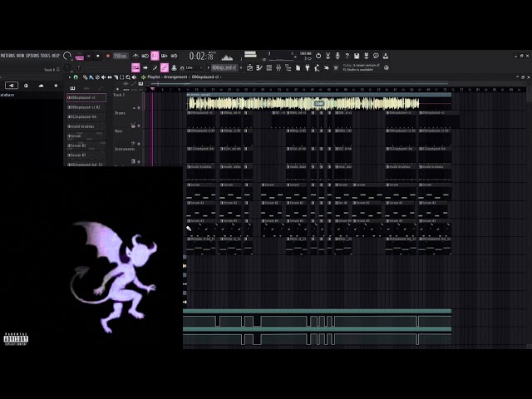Click plus button beside pattern selector

point(241,68)
